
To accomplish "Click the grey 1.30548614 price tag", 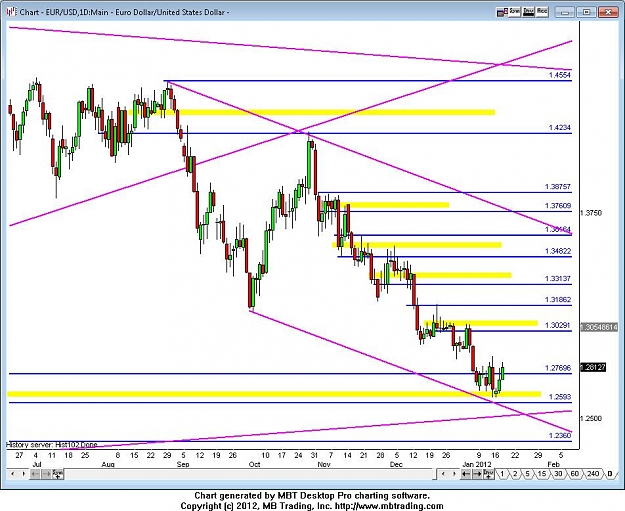I will pos(599,327).
